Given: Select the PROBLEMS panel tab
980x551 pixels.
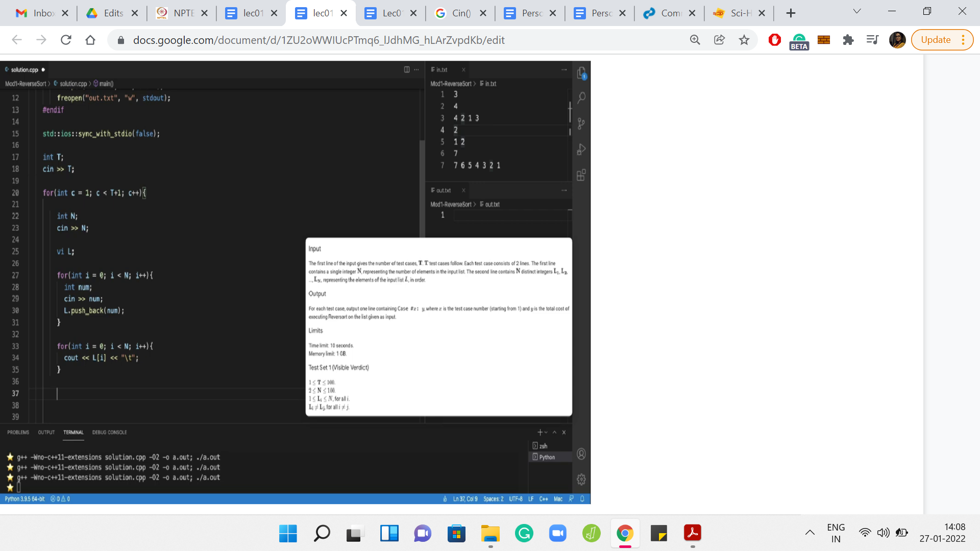Looking at the screenshot, I should pos(18,432).
